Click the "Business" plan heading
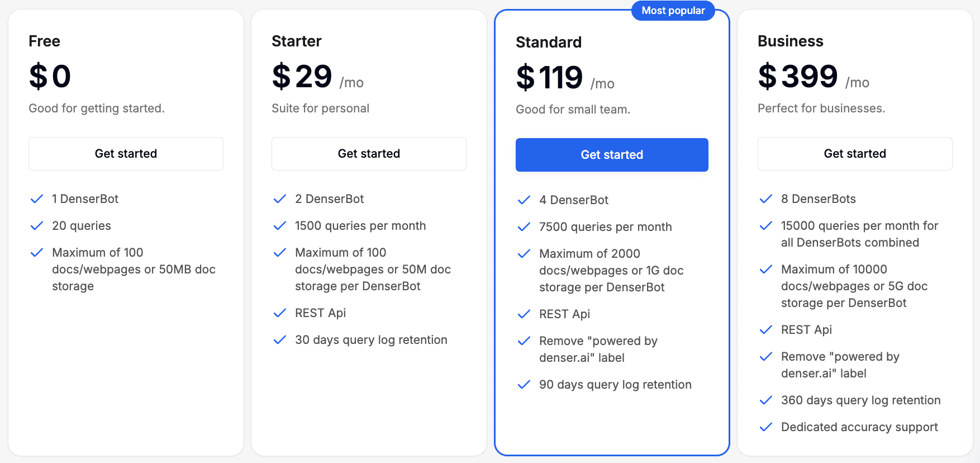Screen dimensions: 980x463 [791, 41]
